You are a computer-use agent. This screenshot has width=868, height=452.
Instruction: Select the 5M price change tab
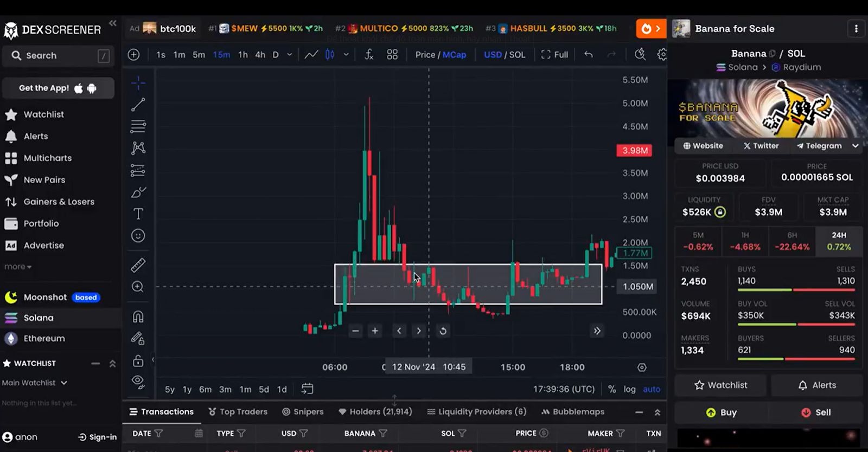(x=698, y=241)
